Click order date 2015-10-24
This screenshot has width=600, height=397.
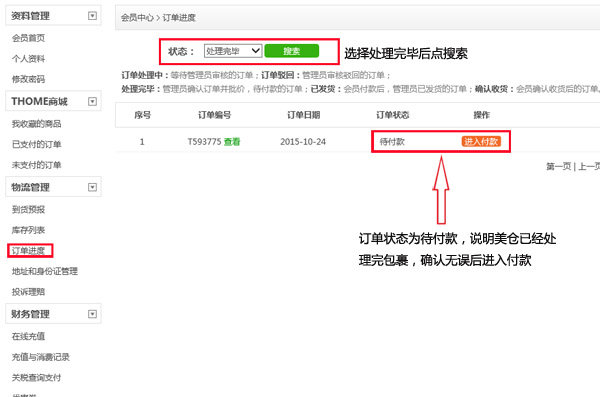pos(303,142)
